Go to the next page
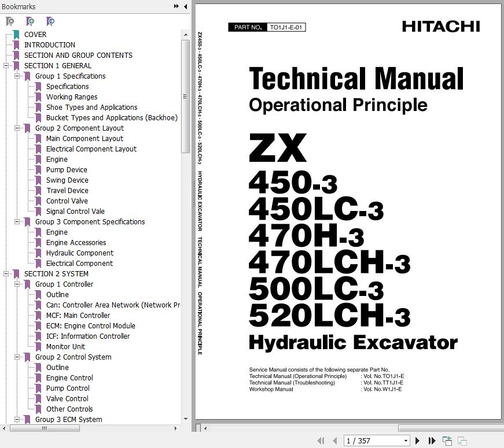Viewport: 504px width, 448px height. (x=417, y=440)
